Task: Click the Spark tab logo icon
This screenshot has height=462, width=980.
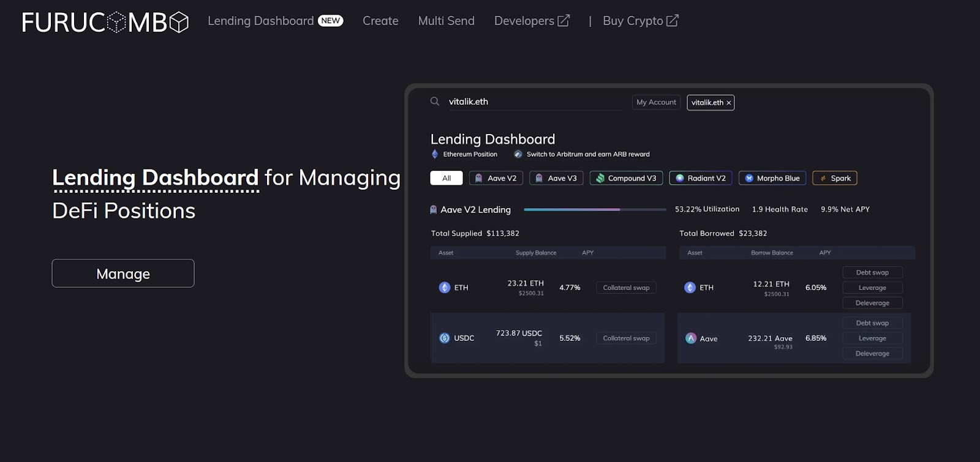Action: click(x=823, y=178)
